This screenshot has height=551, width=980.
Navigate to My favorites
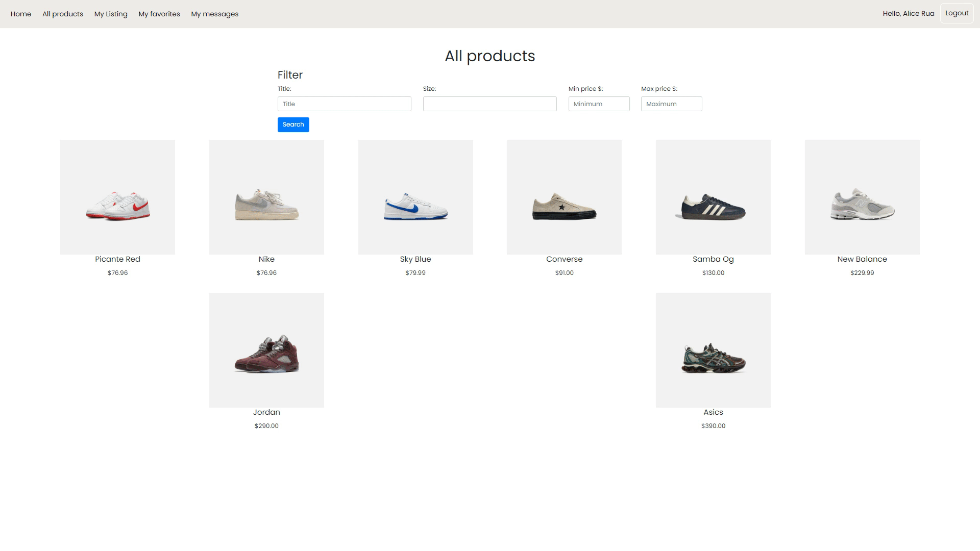coord(159,14)
